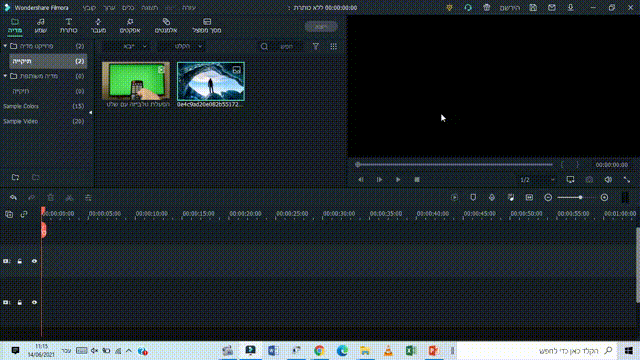The image size is (640, 360).
Task: Click the timeline zoom out minus button
Action: coord(548,198)
